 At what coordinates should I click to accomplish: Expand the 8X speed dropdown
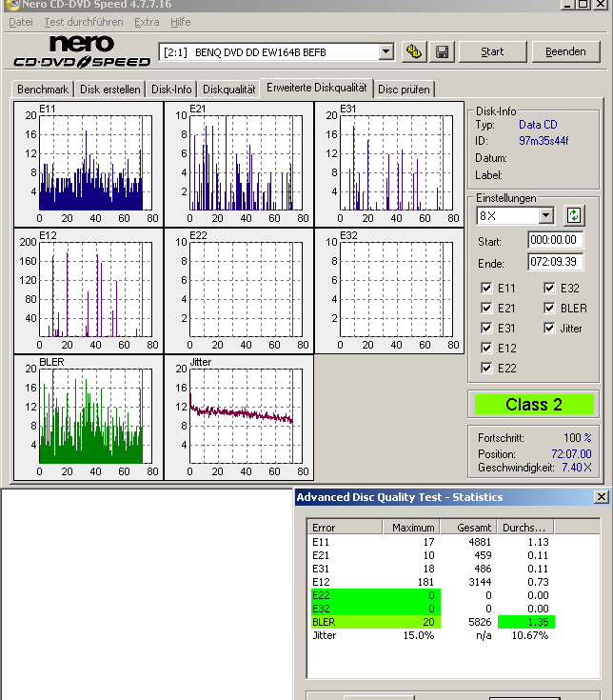(x=547, y=215)
